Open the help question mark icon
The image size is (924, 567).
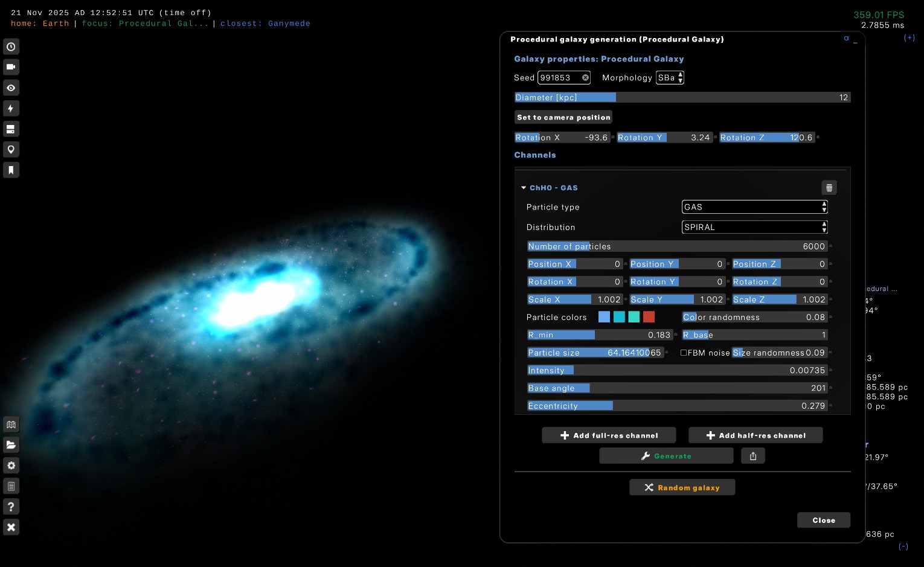pos(11,507)
